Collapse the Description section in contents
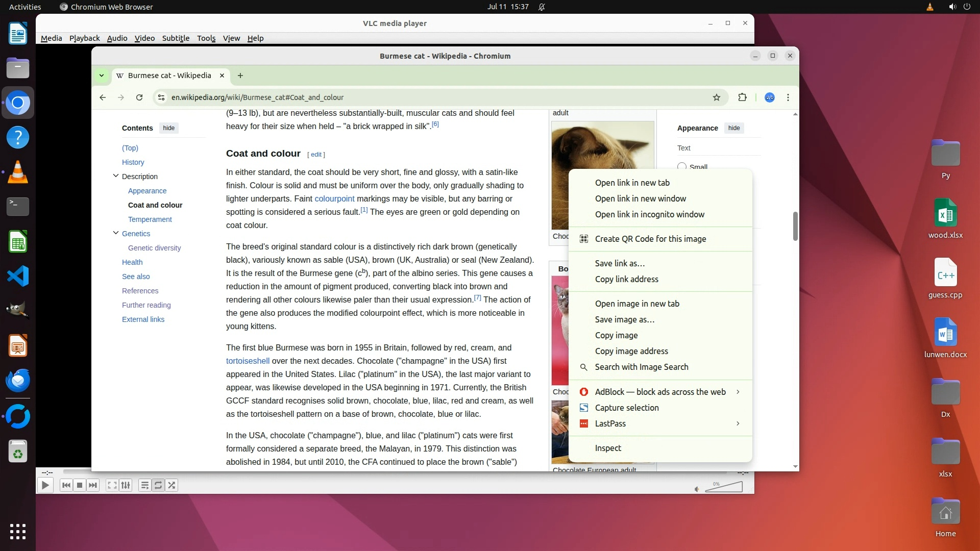Image resolution: width=980 pixels, height=551 pixels. pyautogui.click(x=116, y=176)
